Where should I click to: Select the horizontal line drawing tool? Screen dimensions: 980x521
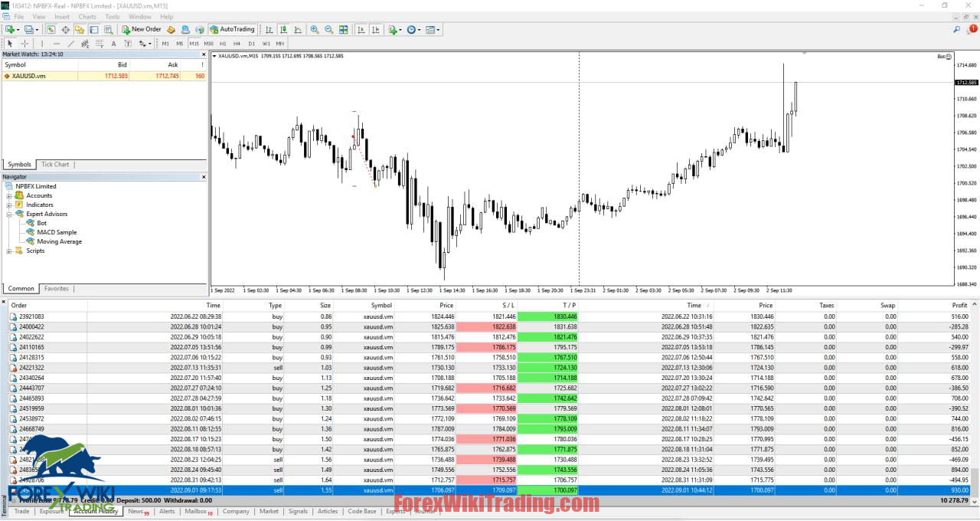tap(57, 44)
